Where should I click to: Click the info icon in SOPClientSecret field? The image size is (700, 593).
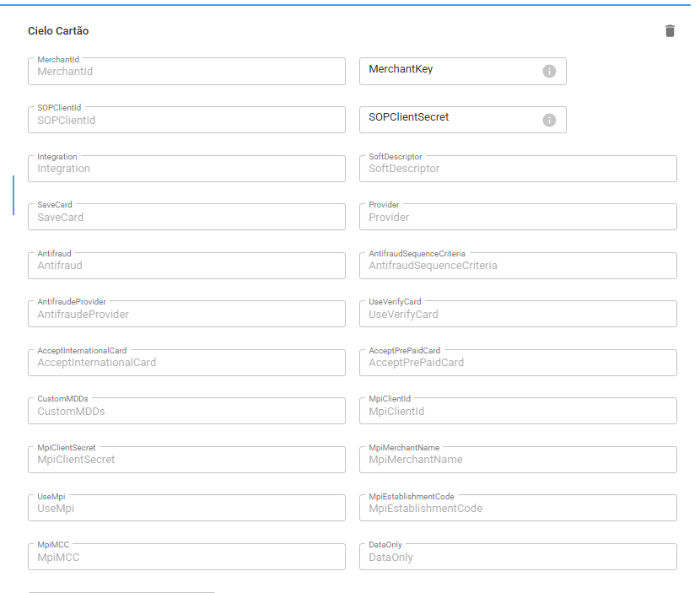pyautogui.click(x=549, y=120)
